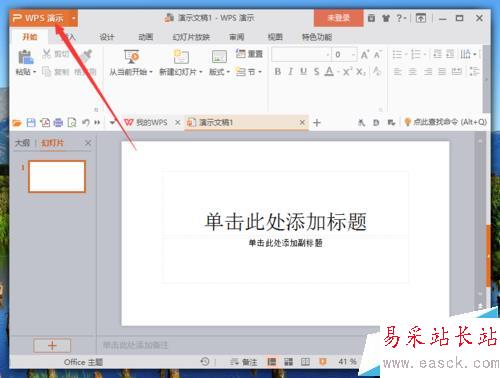
Task: Add a new document tab with plus
Action: 317,123
